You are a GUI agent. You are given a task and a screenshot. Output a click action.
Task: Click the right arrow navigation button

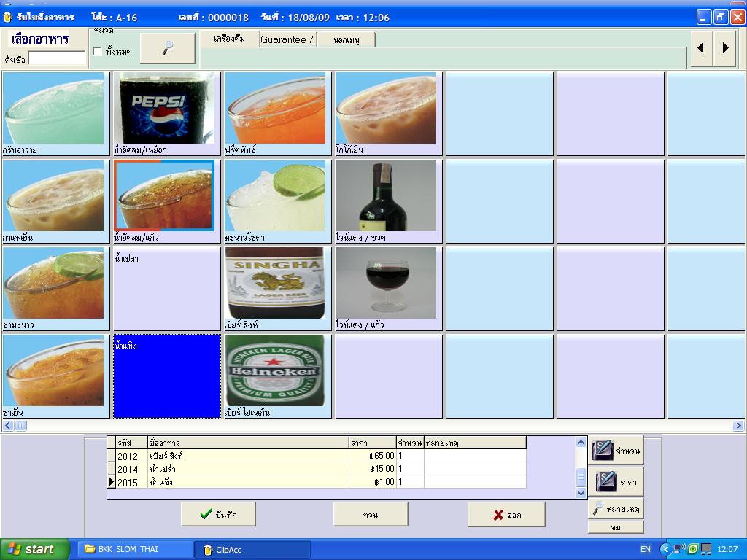[x=724, y=48]
